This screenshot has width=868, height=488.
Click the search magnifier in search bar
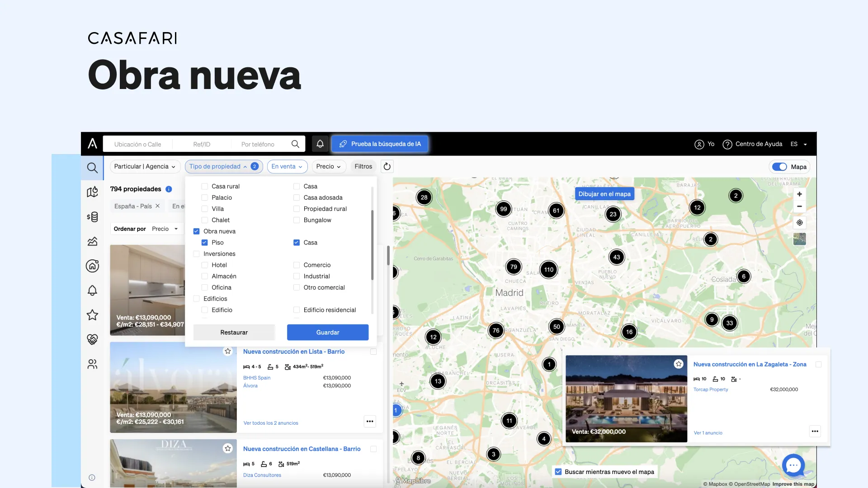coord(295,144)
